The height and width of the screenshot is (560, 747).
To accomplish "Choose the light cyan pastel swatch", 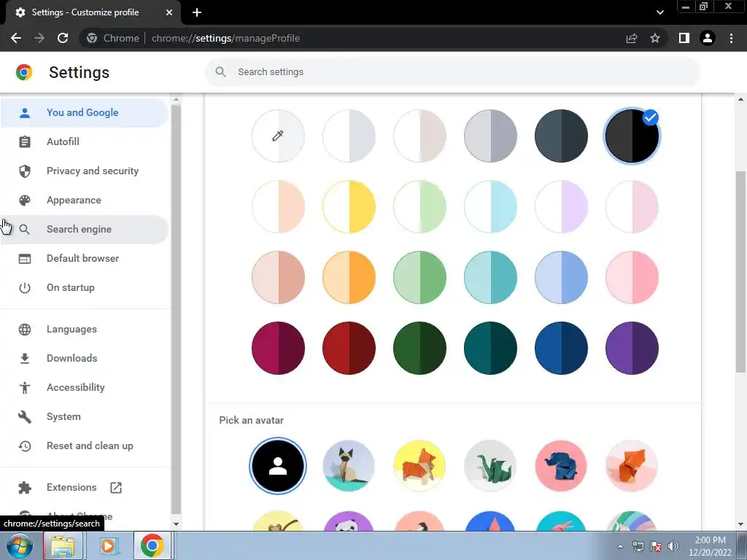I will (x=491, y=206).
